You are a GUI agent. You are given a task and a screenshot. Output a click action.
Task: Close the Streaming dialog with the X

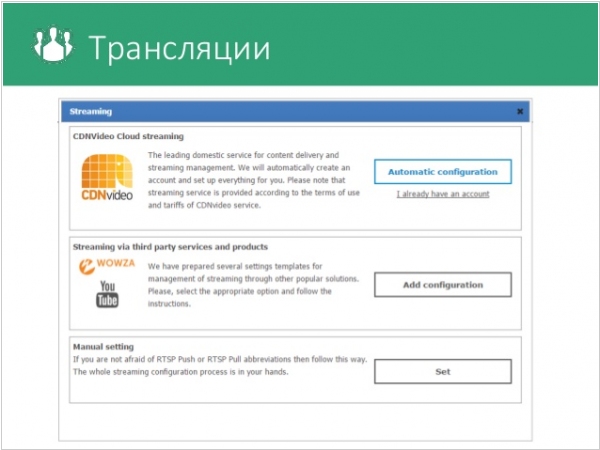click(x=520, y=111)
